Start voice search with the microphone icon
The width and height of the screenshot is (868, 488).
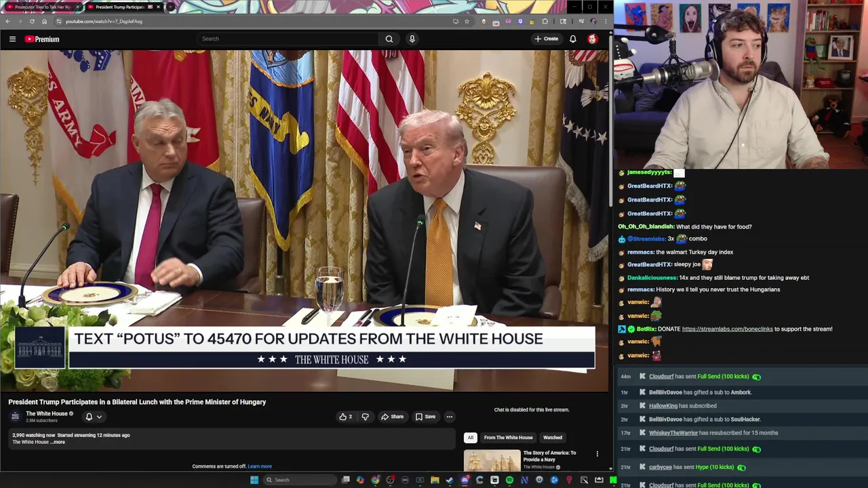pyautogui.click(x=412, y=39)
